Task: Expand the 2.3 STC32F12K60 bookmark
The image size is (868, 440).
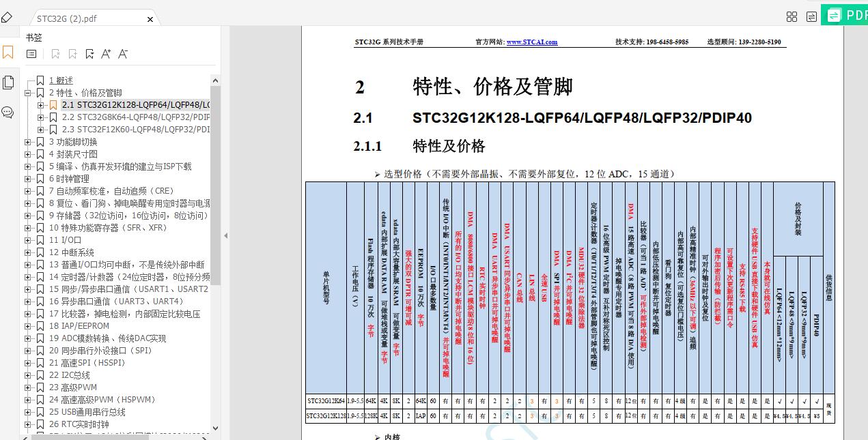Action: click(40, 130)
